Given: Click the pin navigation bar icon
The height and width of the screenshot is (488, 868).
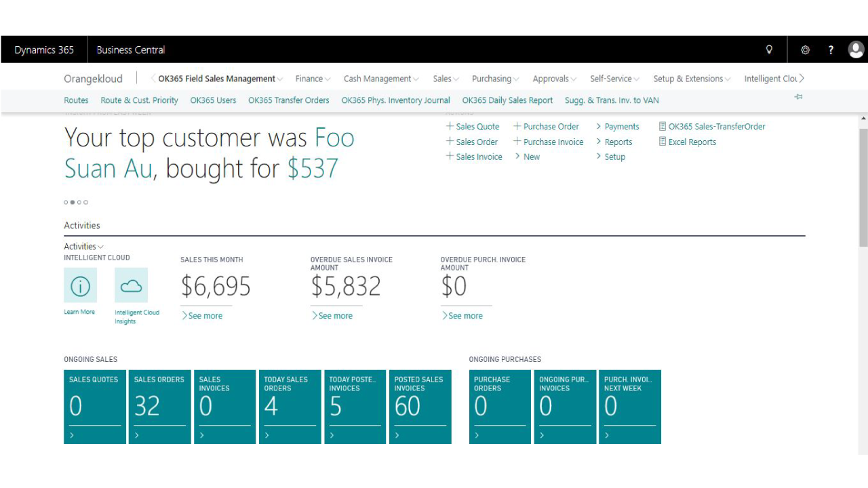Looking at the screenshot, I should (x=799, y=98).
